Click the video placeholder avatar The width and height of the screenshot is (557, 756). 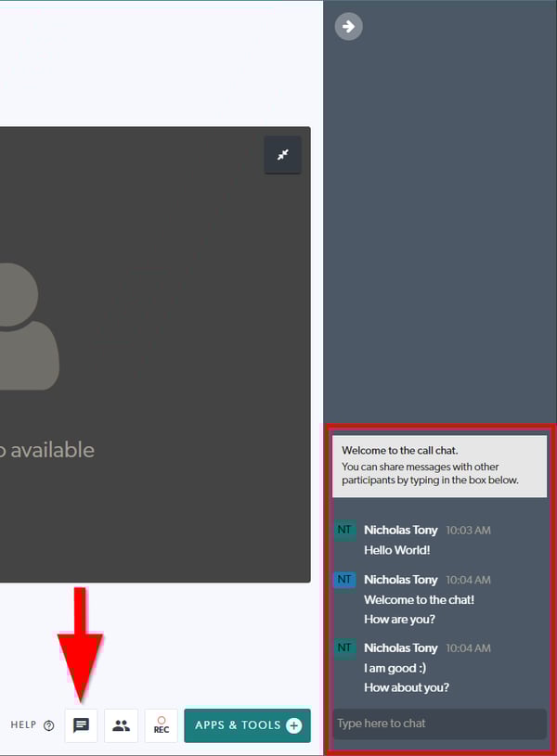tap(29, 327)
